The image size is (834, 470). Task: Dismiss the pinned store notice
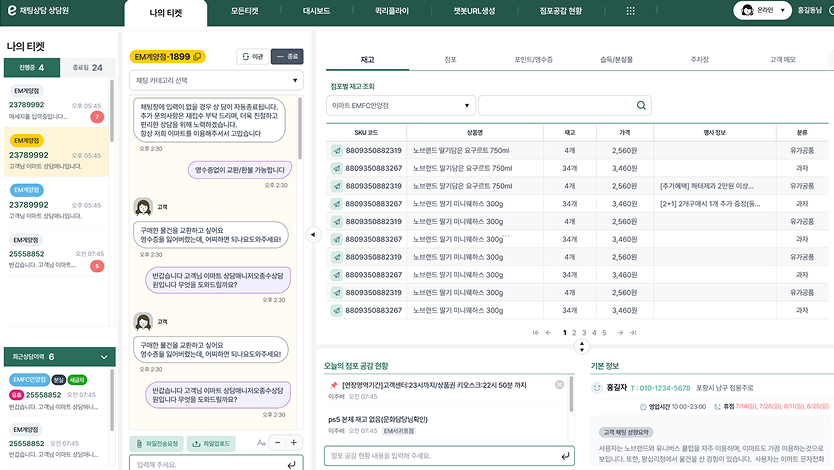559,384
